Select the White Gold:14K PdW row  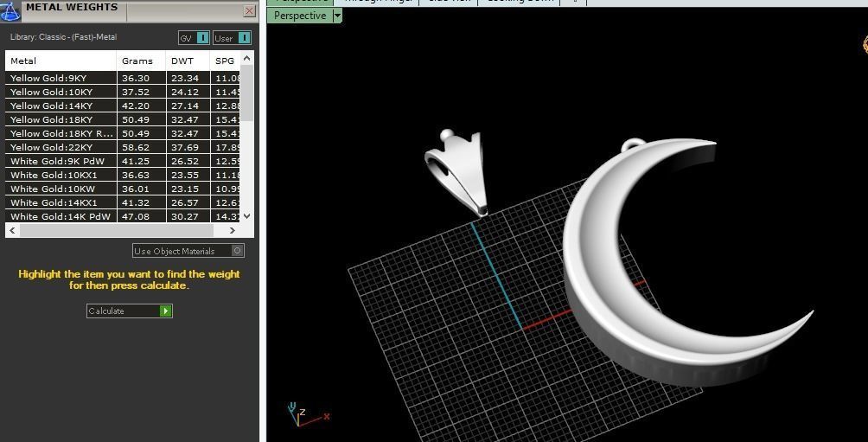click(x=123, y=216)
